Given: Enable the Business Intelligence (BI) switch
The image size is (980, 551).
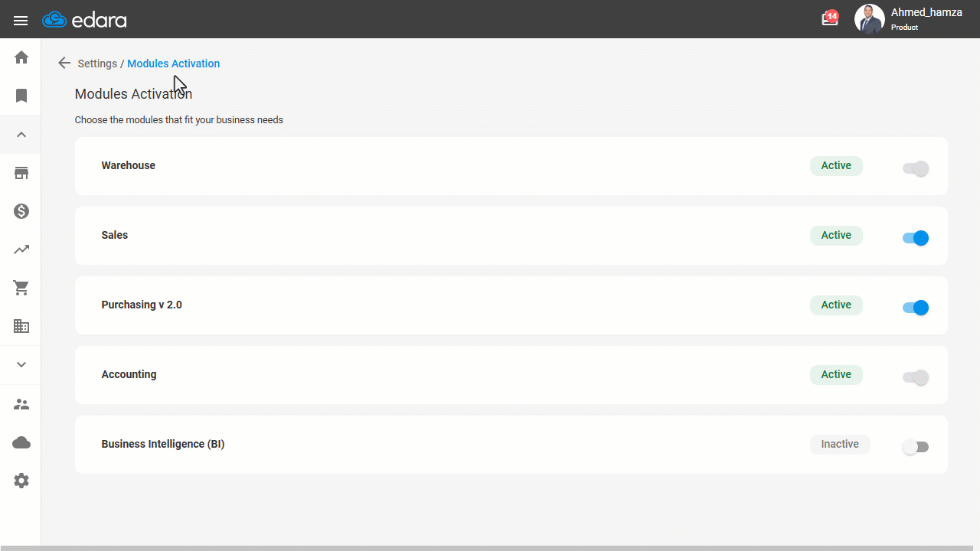Looking at the screenshot, I should point(916,447).
